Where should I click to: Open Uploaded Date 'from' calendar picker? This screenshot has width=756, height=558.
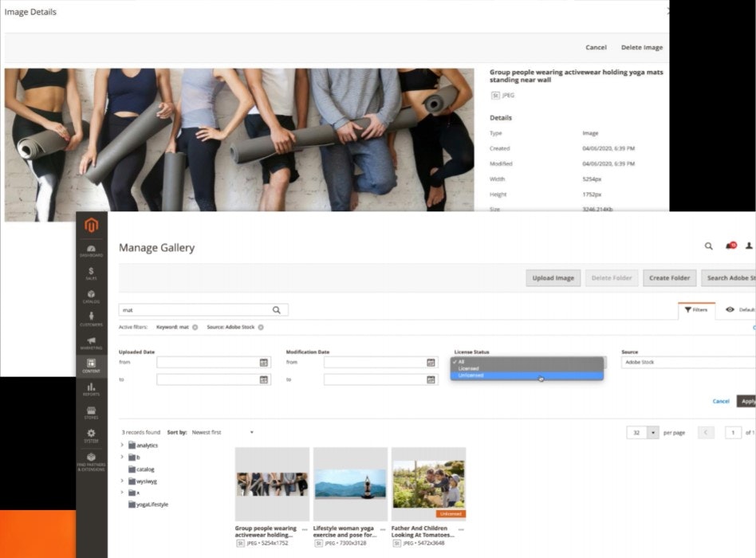click(263, 363)
